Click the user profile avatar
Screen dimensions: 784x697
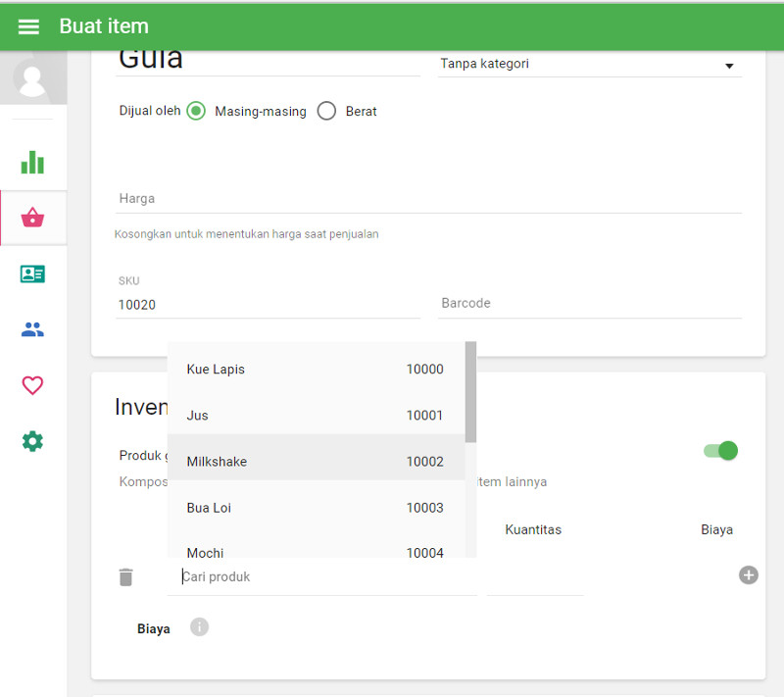pos(33,78)
